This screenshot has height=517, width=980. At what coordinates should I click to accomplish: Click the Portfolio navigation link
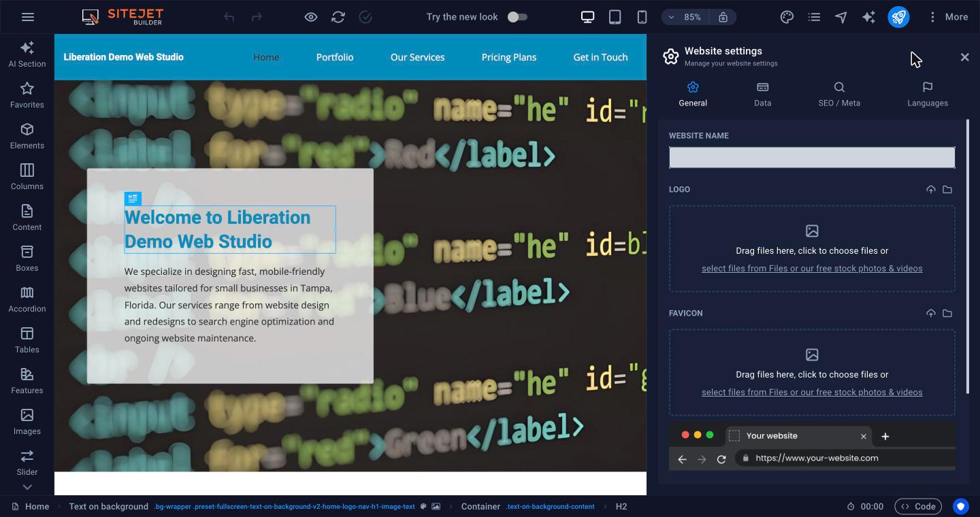(x=335, y=57)
